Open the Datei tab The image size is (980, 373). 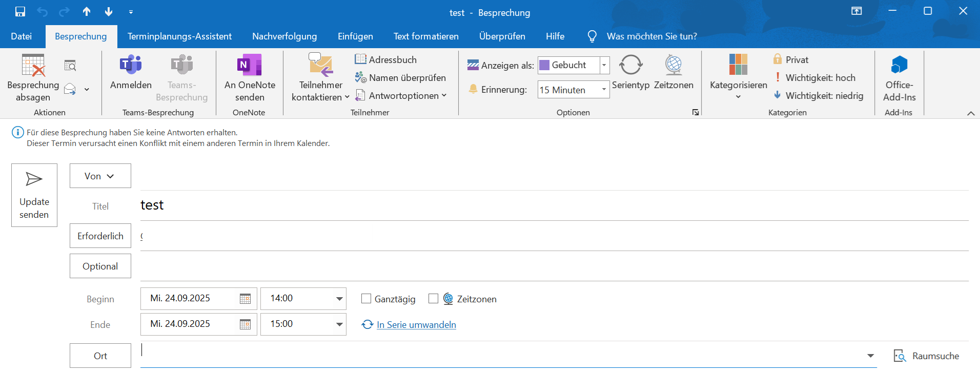21,36
